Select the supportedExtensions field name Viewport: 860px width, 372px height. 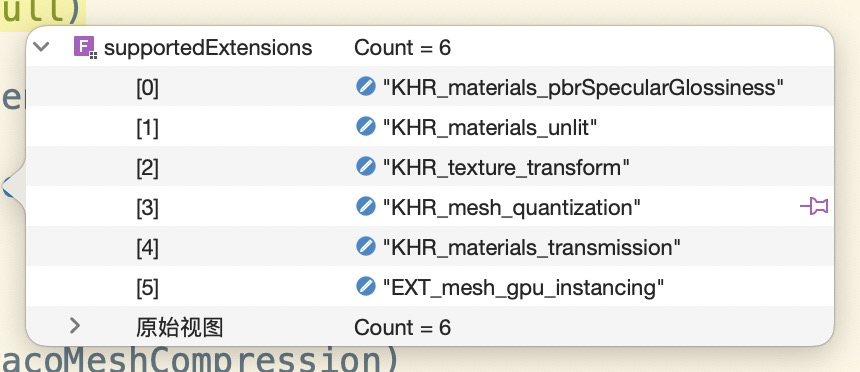click(208, 48)
